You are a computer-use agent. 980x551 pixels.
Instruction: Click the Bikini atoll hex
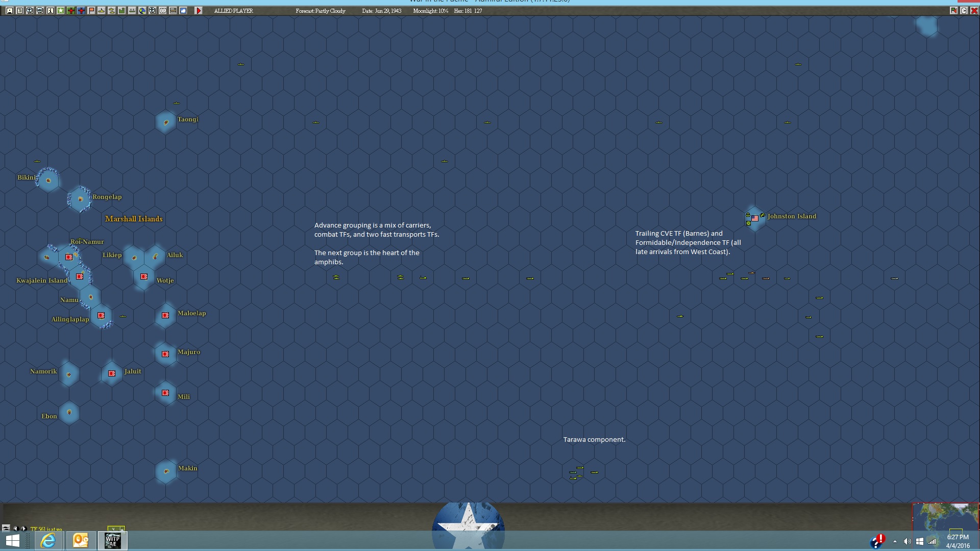(48, 180)
